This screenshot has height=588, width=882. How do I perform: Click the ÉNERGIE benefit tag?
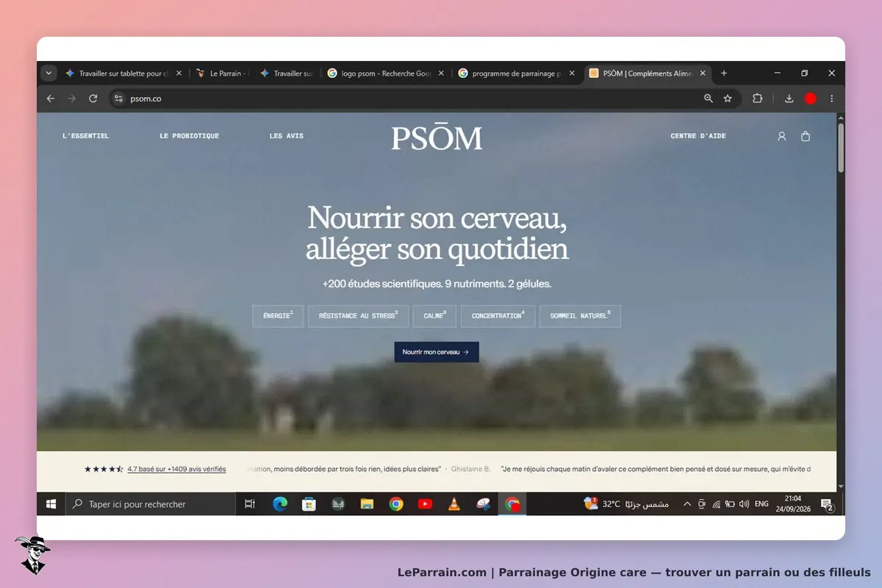278,316
